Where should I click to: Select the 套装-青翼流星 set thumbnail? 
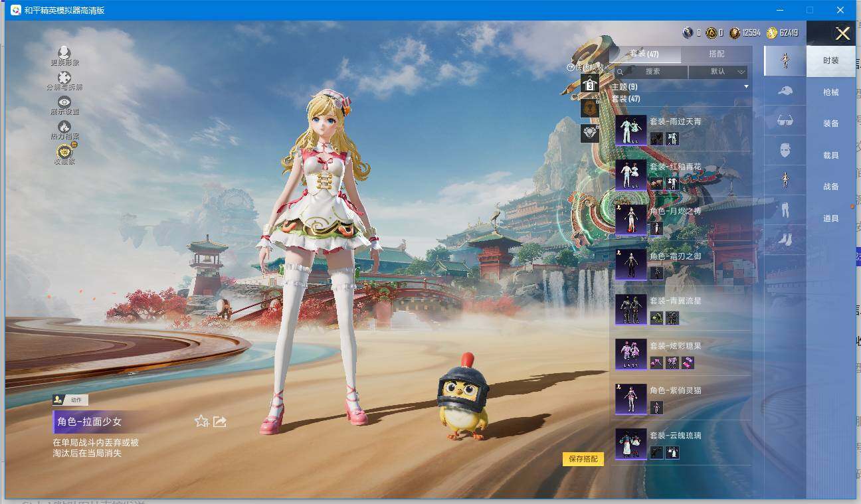630,309
